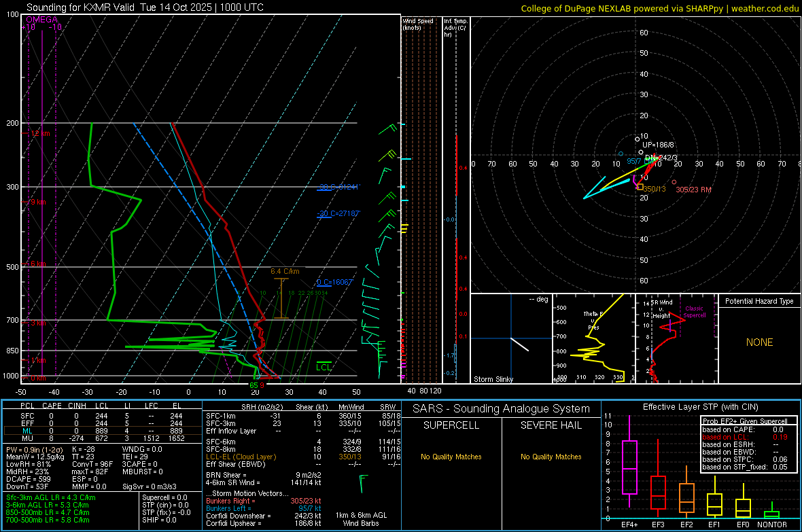The height and width of the screenshot is (532, 802).
Task: Select the MU parcel row
Action: 102,438
